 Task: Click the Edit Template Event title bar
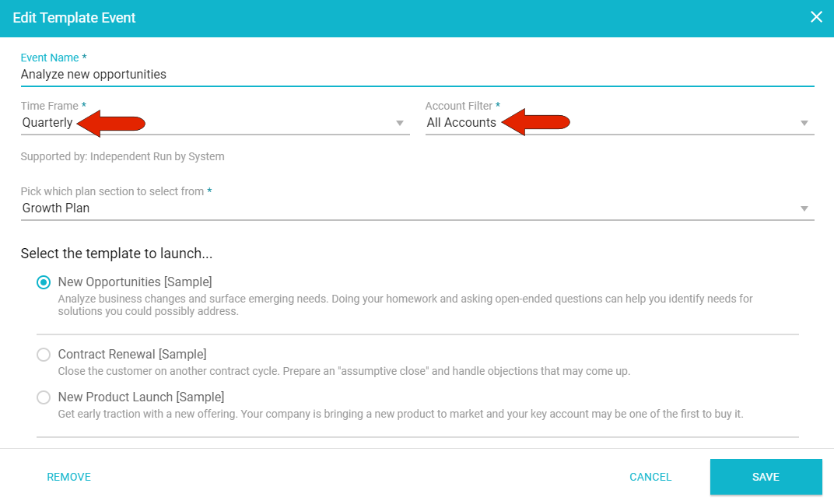[389, 17]
